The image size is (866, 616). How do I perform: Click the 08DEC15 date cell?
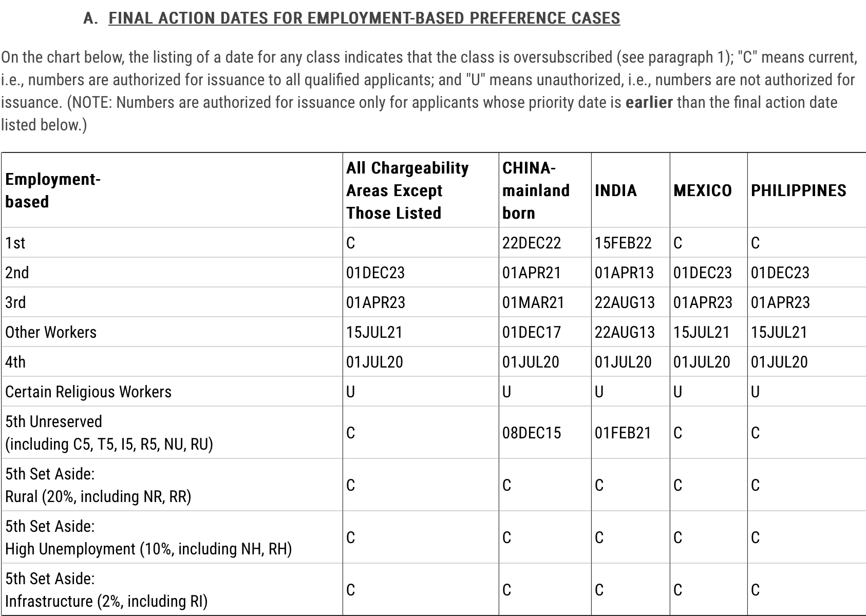click(x=531, y=433)
